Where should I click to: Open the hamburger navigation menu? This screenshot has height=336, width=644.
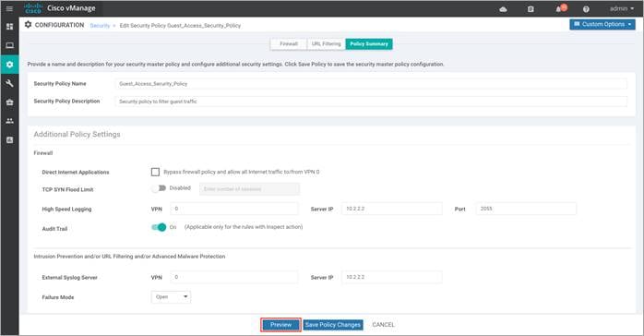coord(9,8)
